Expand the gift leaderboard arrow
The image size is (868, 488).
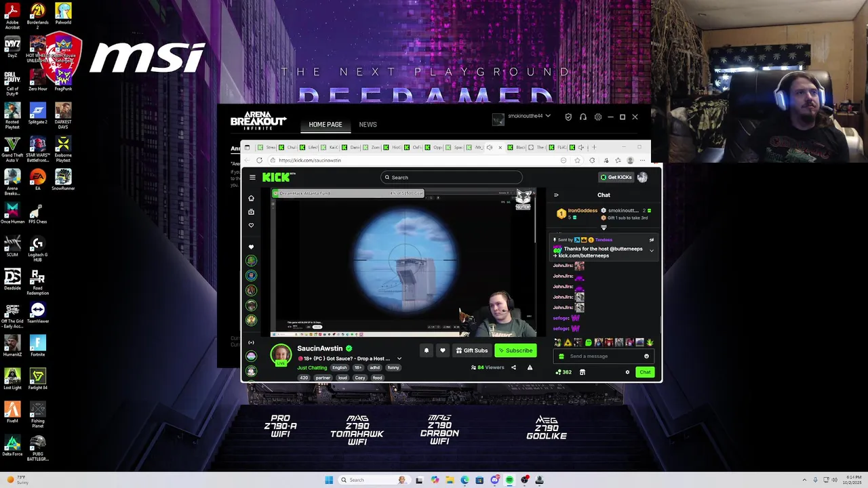tap(604, 227)
